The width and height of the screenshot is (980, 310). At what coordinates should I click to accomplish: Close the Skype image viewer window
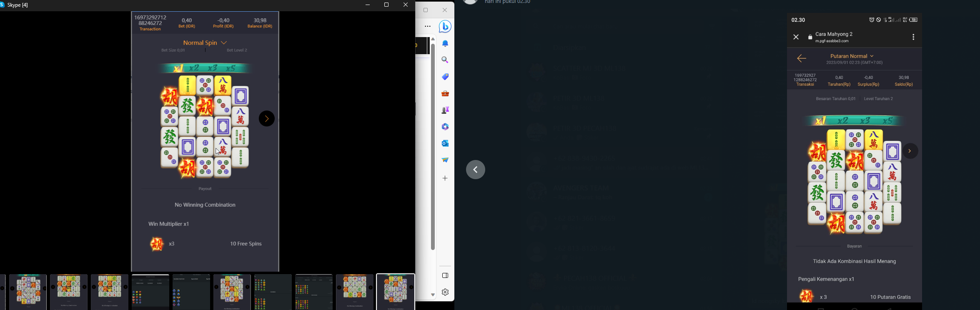(x=406, y=5)
